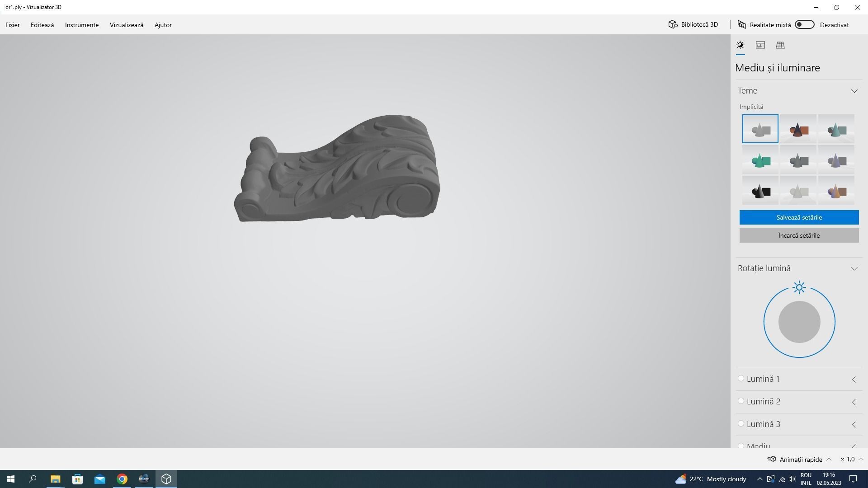This screenshot has height=488, width=868.
Task: Click the Animații rapide icon
Action: 772,459
